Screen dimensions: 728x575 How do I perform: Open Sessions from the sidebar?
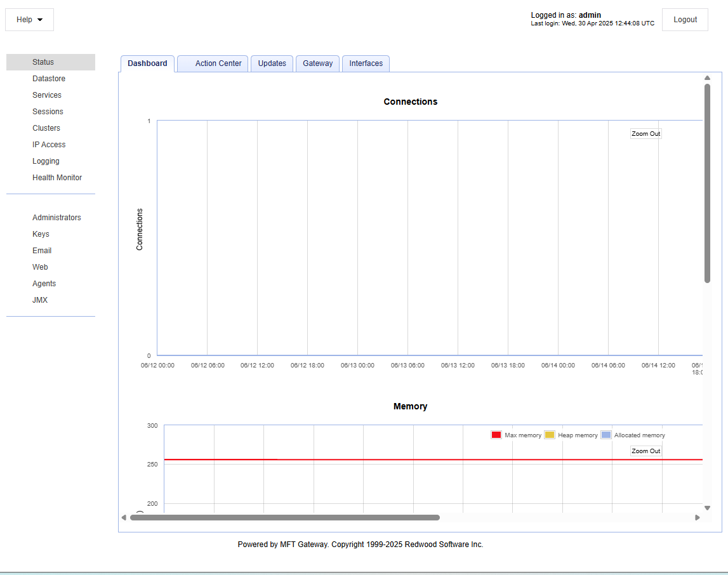click(48, 112)
